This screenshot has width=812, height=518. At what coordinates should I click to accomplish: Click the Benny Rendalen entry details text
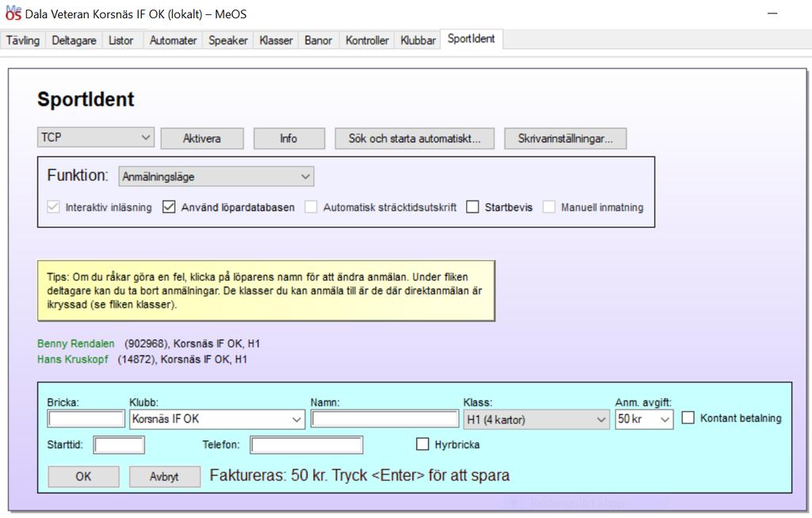coord(192,343)
